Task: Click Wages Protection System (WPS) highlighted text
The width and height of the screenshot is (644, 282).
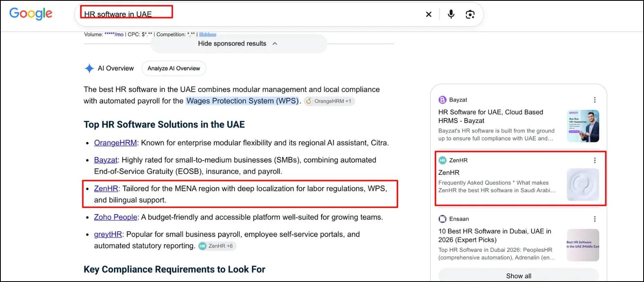Action: (x=243, y=101)
